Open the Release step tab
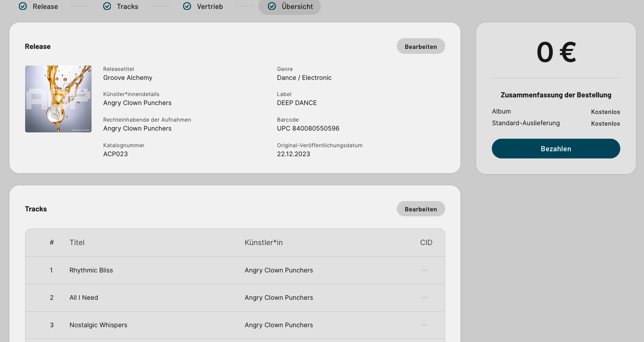Screen dimensions: 644x342 (45, 7)
